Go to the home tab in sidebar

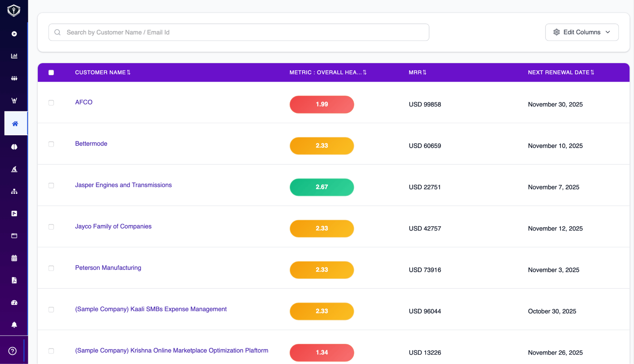[15, 124]
